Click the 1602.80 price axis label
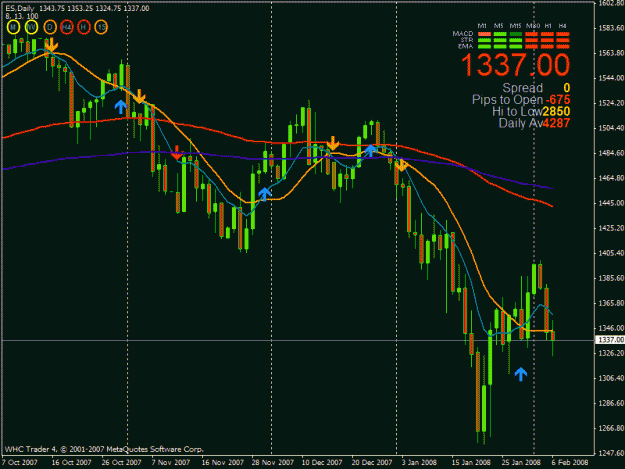Screen dimensions: 625x469 [x=611, y=4]
